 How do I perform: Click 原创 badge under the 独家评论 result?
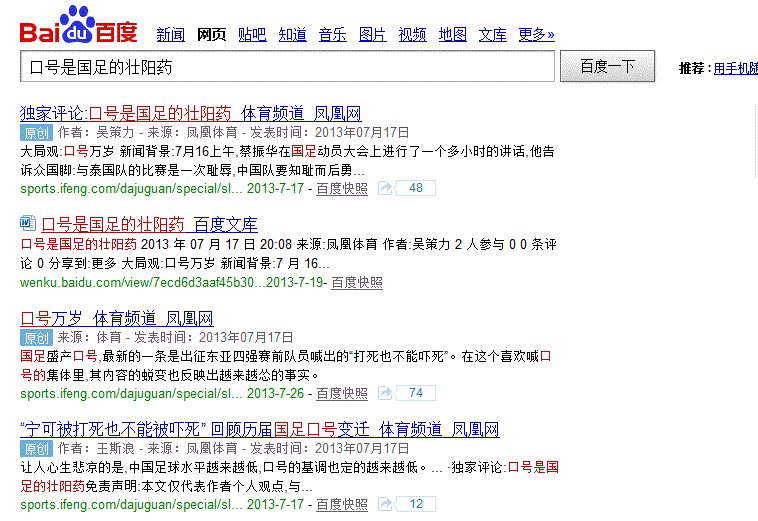(36, 132)
